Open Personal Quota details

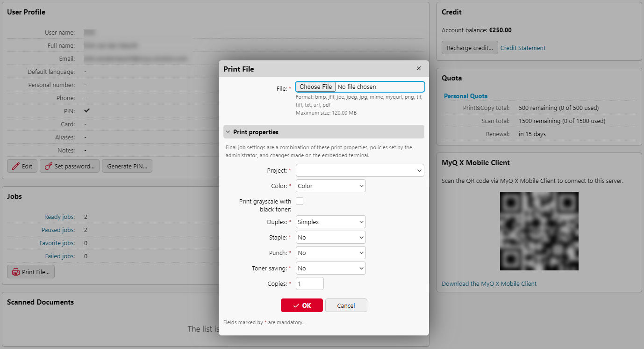(465, 95)
